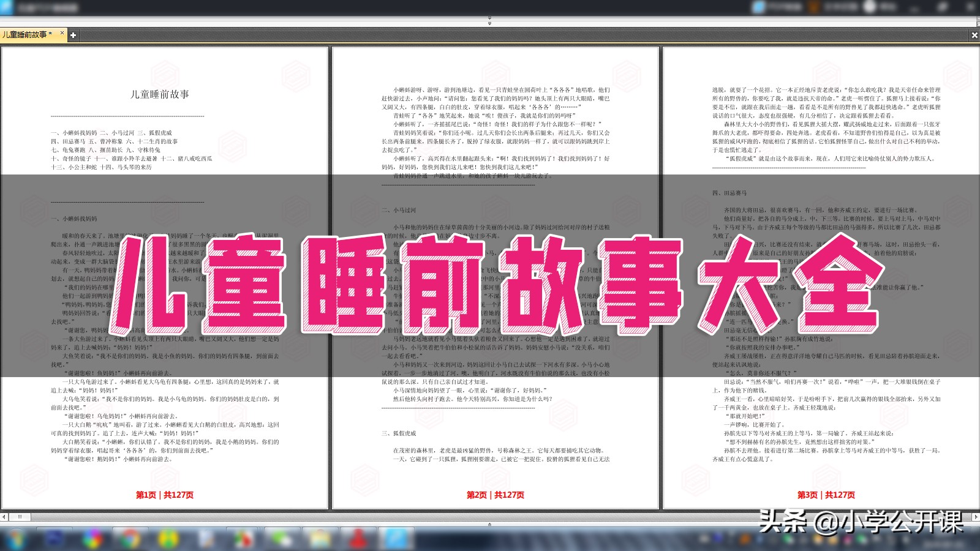Open a new tab with the plus button
980x551 pixels.
74,36
